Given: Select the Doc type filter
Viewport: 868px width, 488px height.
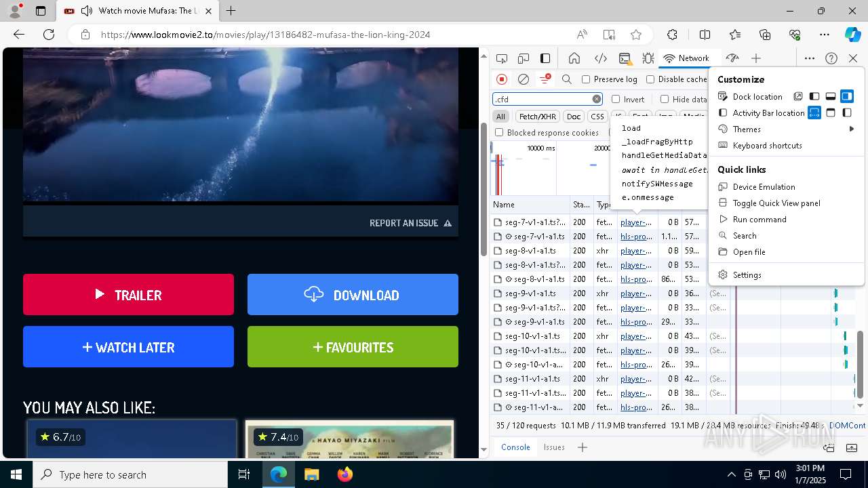Looking at the screenshot, I should click(x=574, y=117).
